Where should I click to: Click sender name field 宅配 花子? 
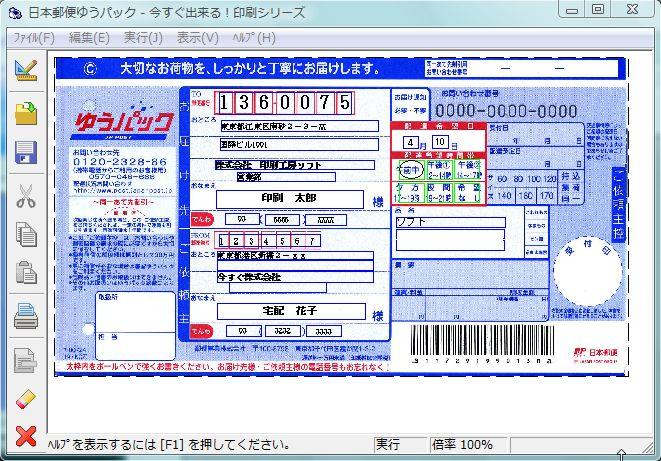pyautogui.click(x=291, y=311)
